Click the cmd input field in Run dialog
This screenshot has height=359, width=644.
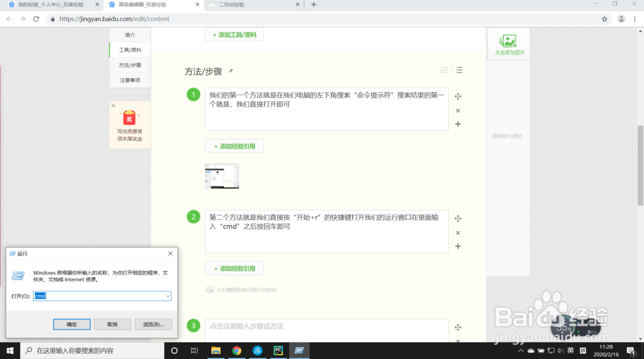pyautogui.click(x=102, y=296)
